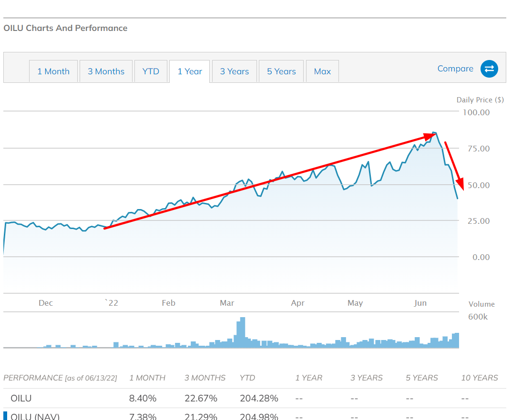Click OILU (NAV) value 7.38%
This screenshot has width=522, height=420.
(143, 416)
